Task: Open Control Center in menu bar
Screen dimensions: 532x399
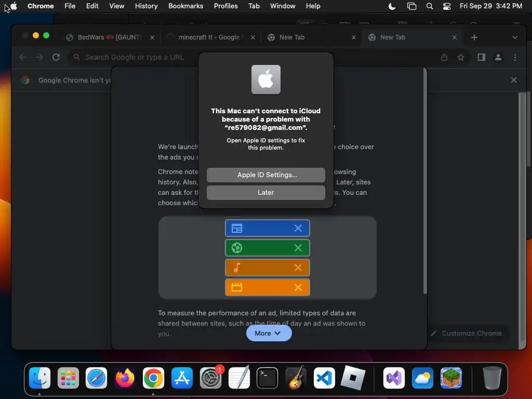Action: coord(447,6)
